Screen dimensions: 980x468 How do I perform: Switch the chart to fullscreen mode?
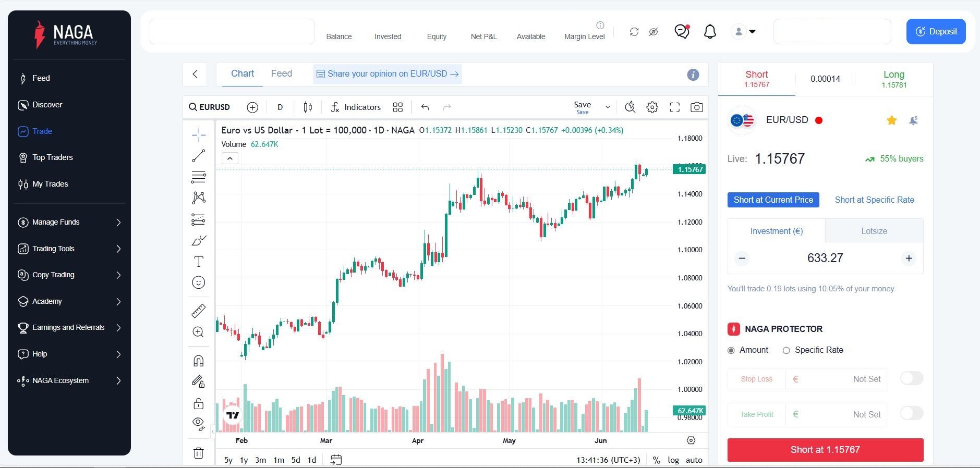(675, 107)
